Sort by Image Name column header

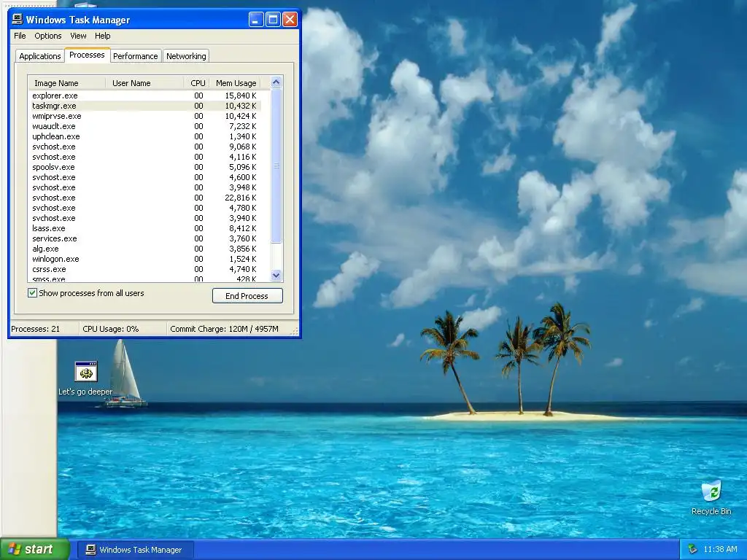(x=66, y=83)
